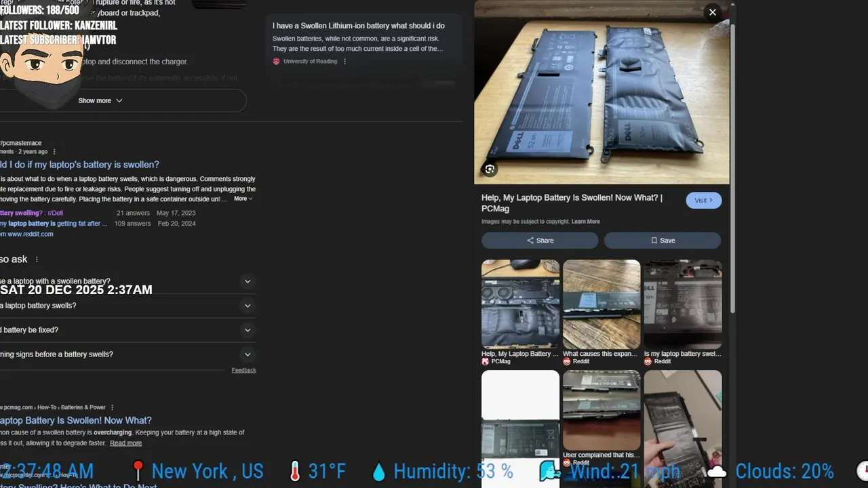Click Reddit favicon under 'Is my laptop battery swel...'
Viewport: 868px width, 488px height.
648,361
